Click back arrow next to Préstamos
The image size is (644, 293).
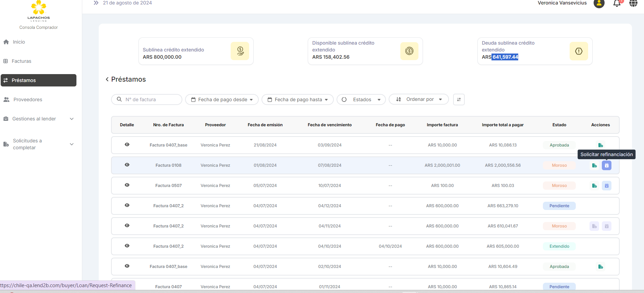point(107,79)
